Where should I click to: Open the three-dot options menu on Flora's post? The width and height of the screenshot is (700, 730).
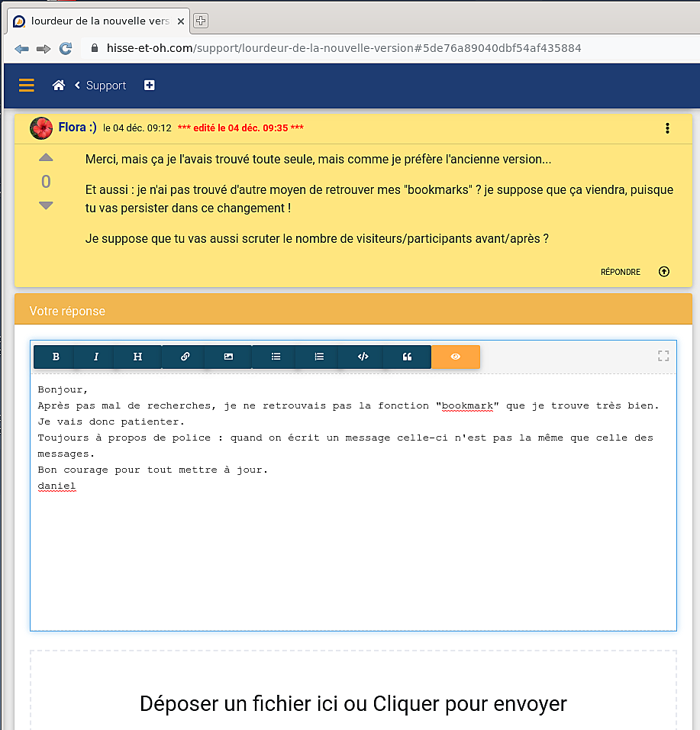click(x=667, y=128)
